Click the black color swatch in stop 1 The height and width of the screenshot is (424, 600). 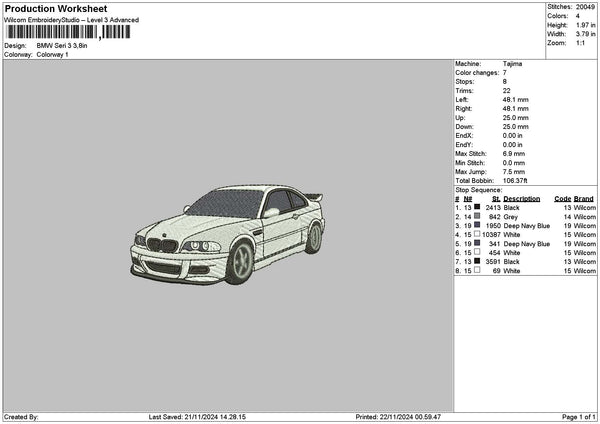click(477, 207)
